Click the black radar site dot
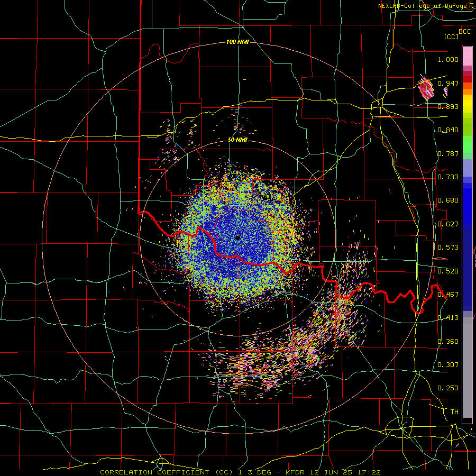 click(x=238, y=237)
